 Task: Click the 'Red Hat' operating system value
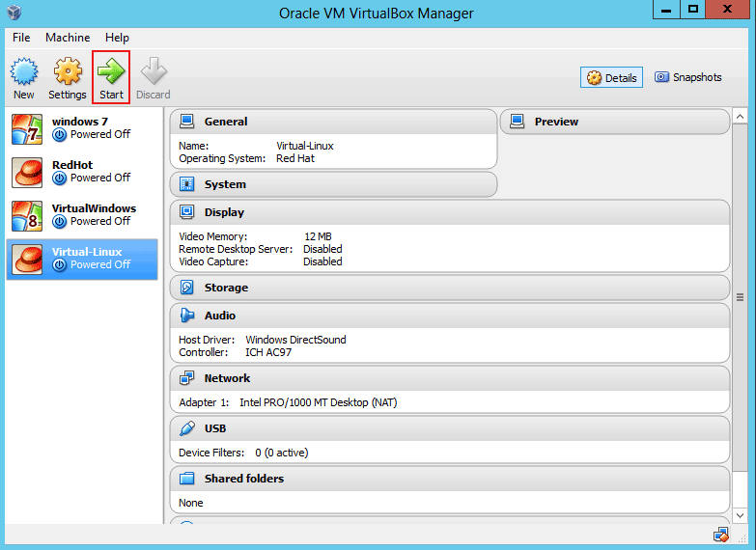[295, 158]
